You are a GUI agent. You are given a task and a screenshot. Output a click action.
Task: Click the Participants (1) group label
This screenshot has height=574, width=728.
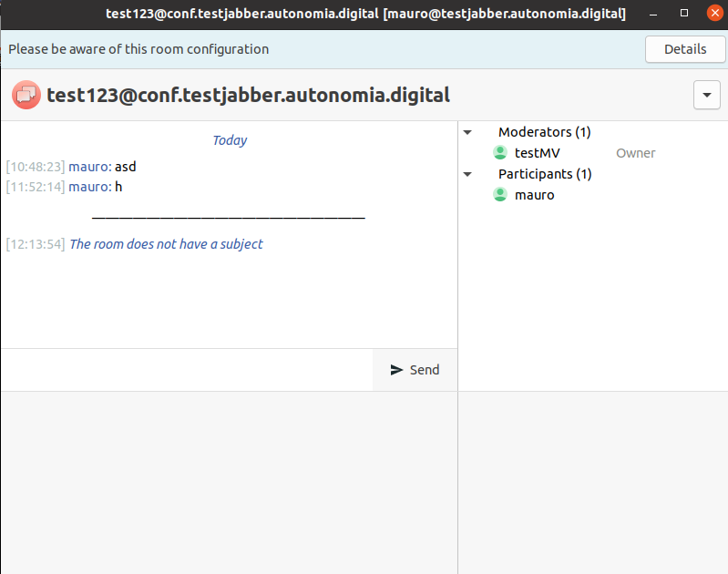545,174
